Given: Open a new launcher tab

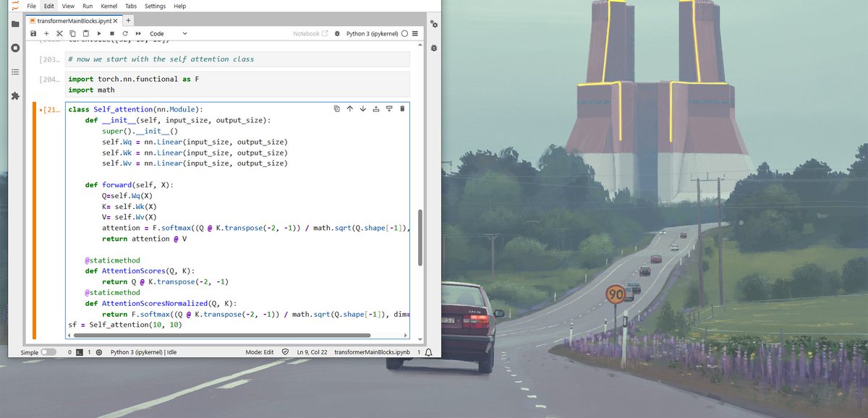Looking at the screenshot, I should click(129, 21).
